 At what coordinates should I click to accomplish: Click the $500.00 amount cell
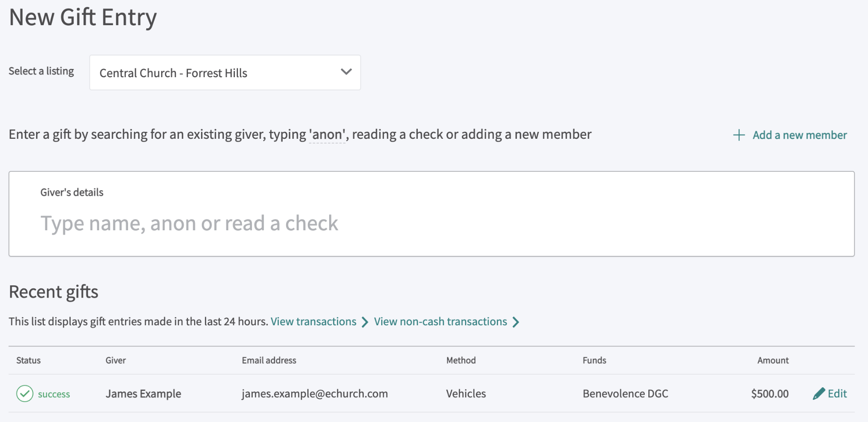point(770,394)
